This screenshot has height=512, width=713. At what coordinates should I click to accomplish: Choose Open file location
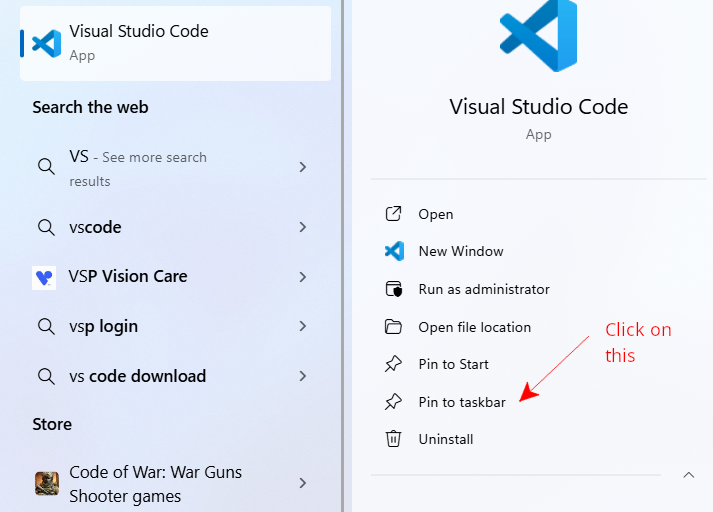click(475, 327)
